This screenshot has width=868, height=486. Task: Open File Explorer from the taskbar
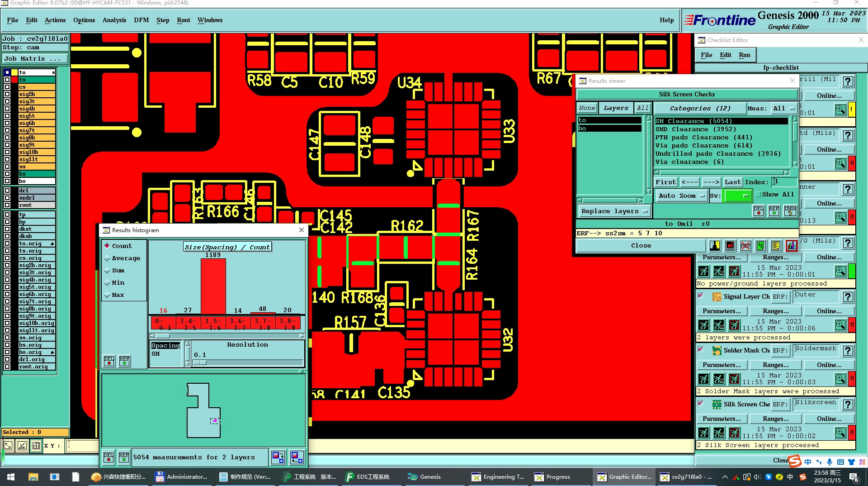point(33,477)
